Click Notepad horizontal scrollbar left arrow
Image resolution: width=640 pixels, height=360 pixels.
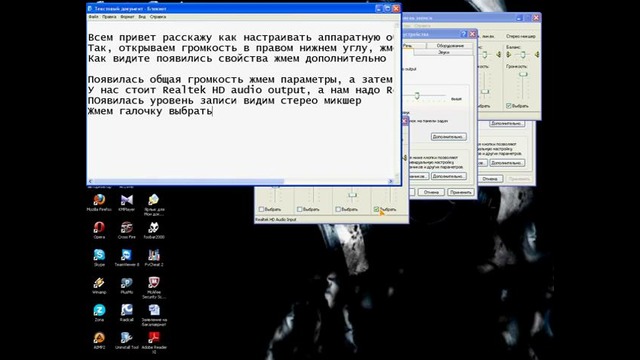91,181
